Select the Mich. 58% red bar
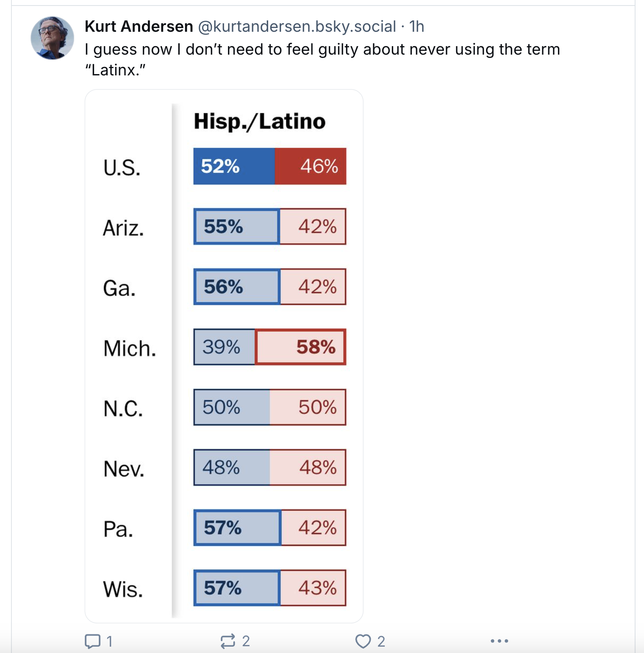This screenshot has width=644, height=653. pos(301,347)
